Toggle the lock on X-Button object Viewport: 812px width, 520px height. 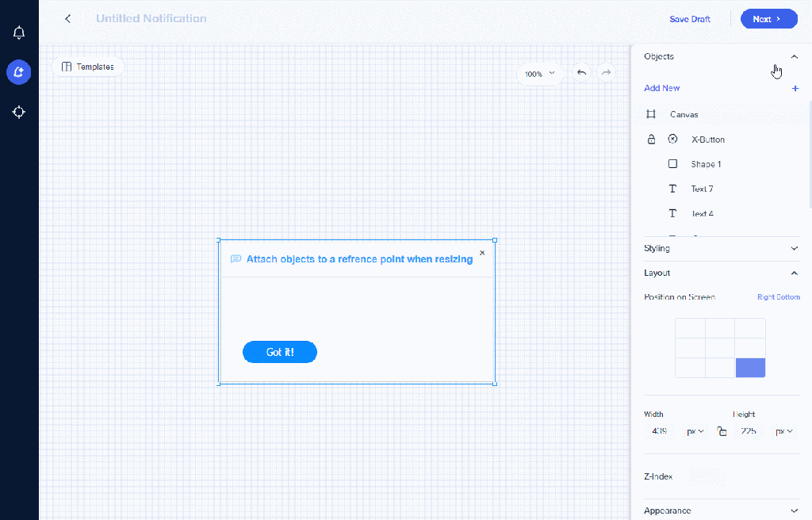point(652,140)
